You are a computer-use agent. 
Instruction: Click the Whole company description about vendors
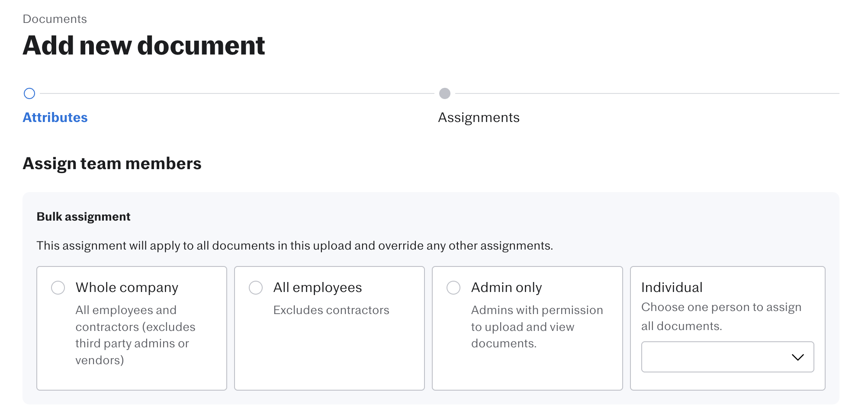coord(135,335)
